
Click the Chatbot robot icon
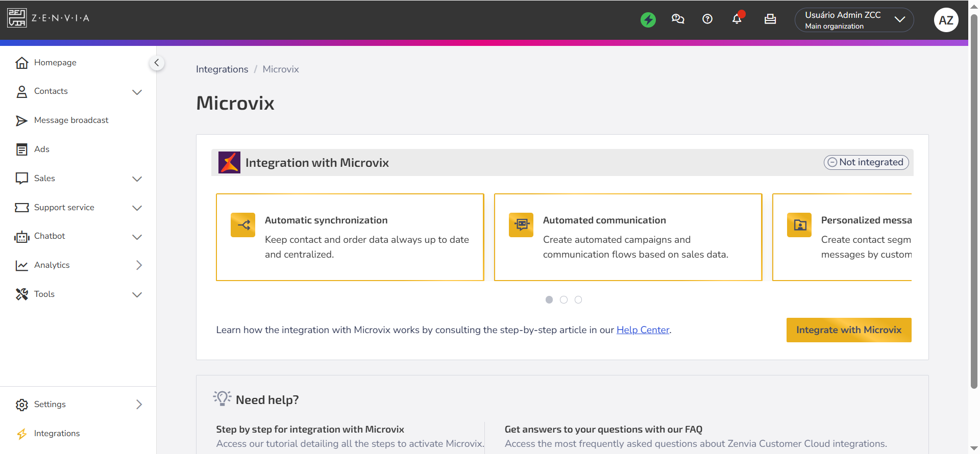point(21,237)
